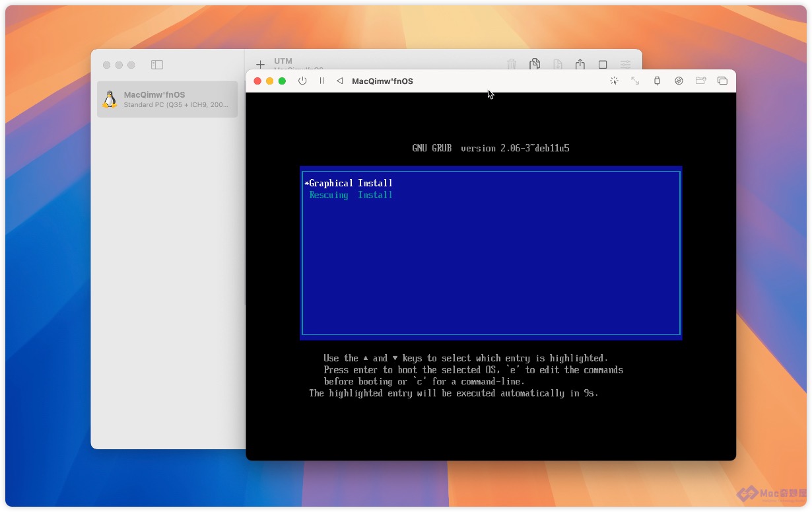Close the MacQimw'fnOS VM display window
Image resolution: width=812 pixels, height=512 pixels.
(x=257, y=81)
